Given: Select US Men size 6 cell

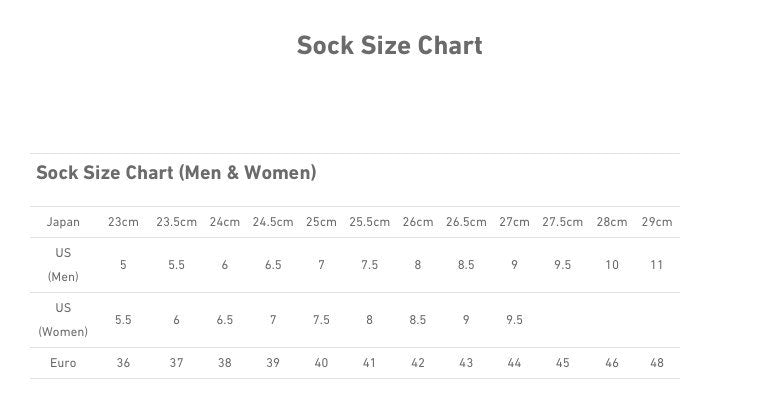Looking at the screenshot, I should 224,265.
